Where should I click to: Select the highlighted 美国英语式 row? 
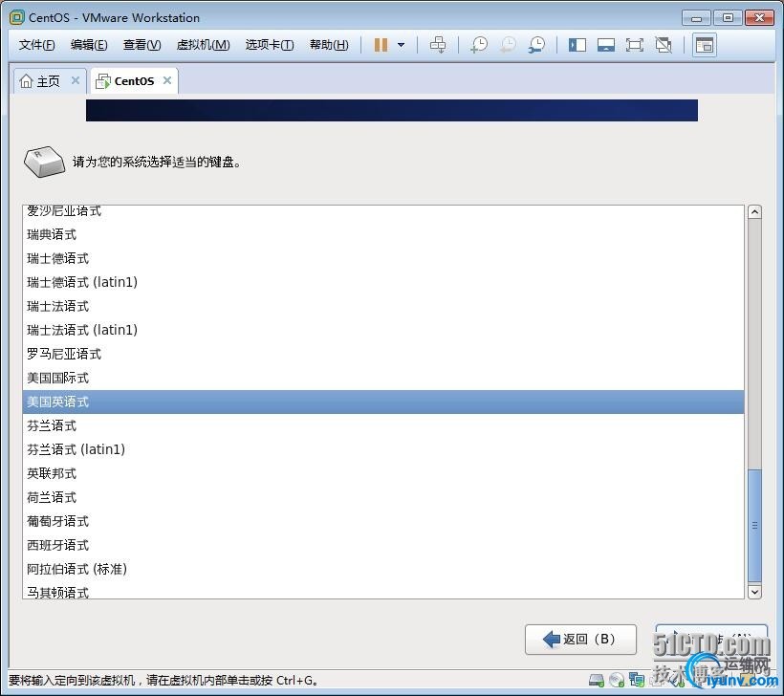click(383, 402)
